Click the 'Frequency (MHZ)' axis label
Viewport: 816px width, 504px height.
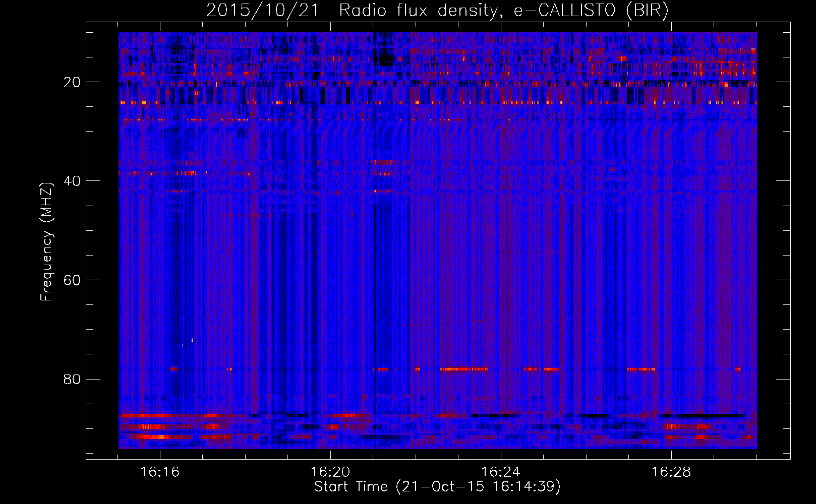(x=46, y=242)
